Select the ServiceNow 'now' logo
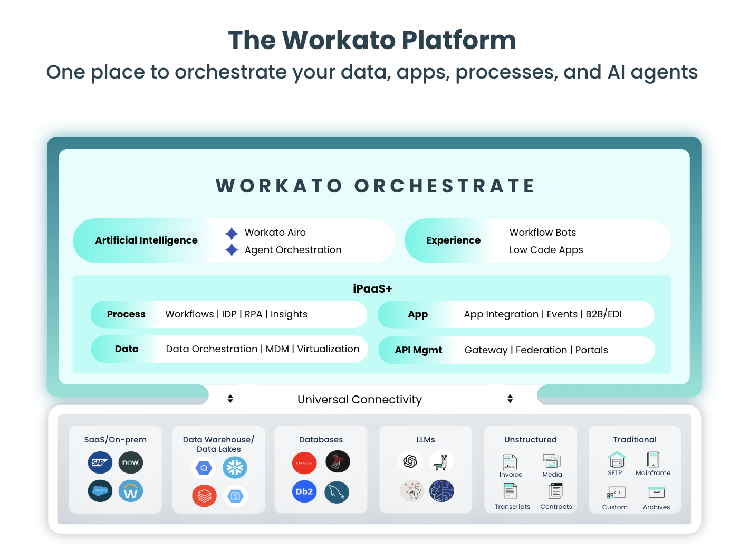The width and height of the screenshot is (730, 560). point(131,462)
